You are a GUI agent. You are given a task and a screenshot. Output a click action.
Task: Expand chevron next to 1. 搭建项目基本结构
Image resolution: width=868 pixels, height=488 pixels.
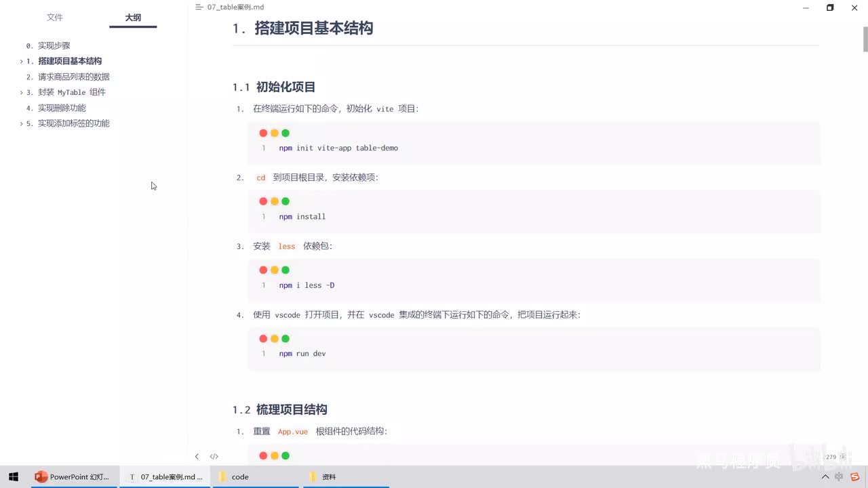[21, 61]
